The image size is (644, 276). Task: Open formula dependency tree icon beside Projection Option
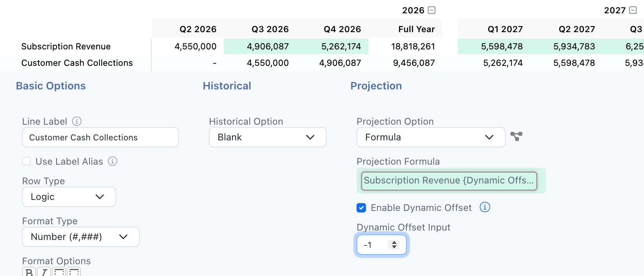[x=516, y=136]
